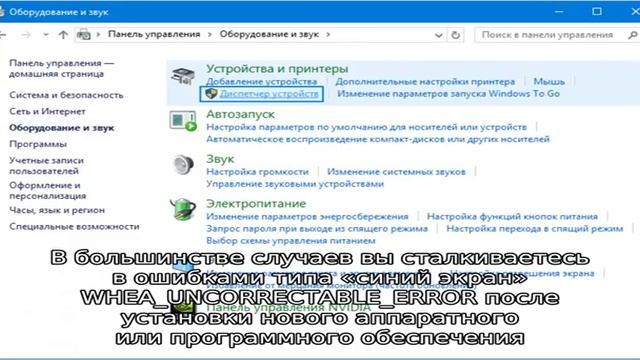Click Изменение параметров запуска Windows To Go
Screen dimensions: 640x360
[x=448, y=93]
